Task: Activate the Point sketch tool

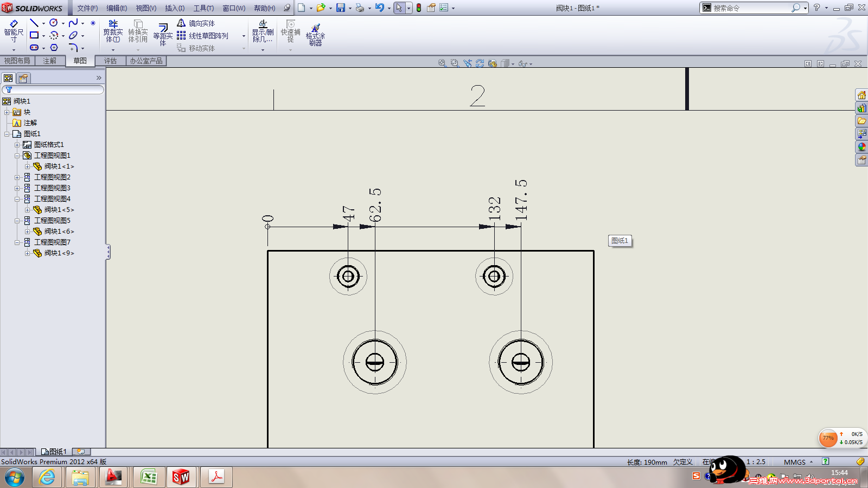Action: click(93, 23)
